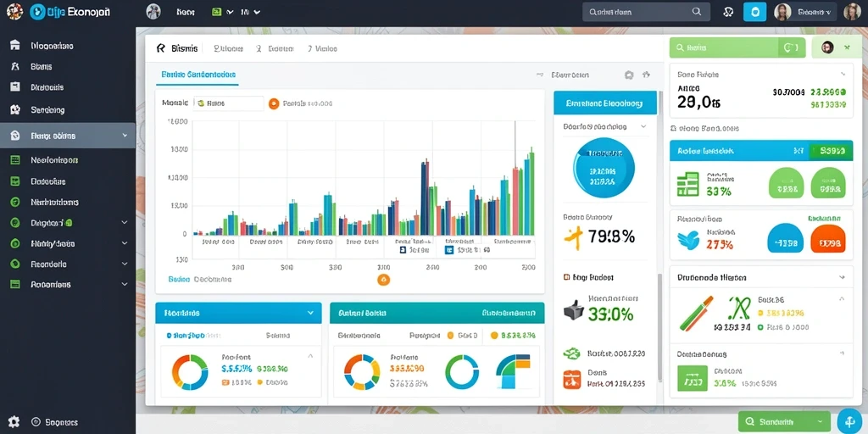This screenshot has width=868, height=434.
Task: Expand the highlighted sidebar item chevron
Action: click(x=125, y=136)
